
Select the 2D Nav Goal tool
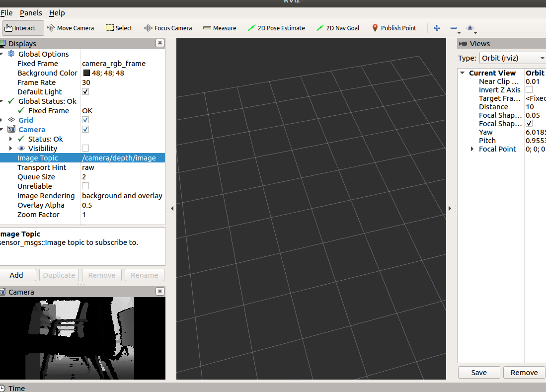coord(338,28)
